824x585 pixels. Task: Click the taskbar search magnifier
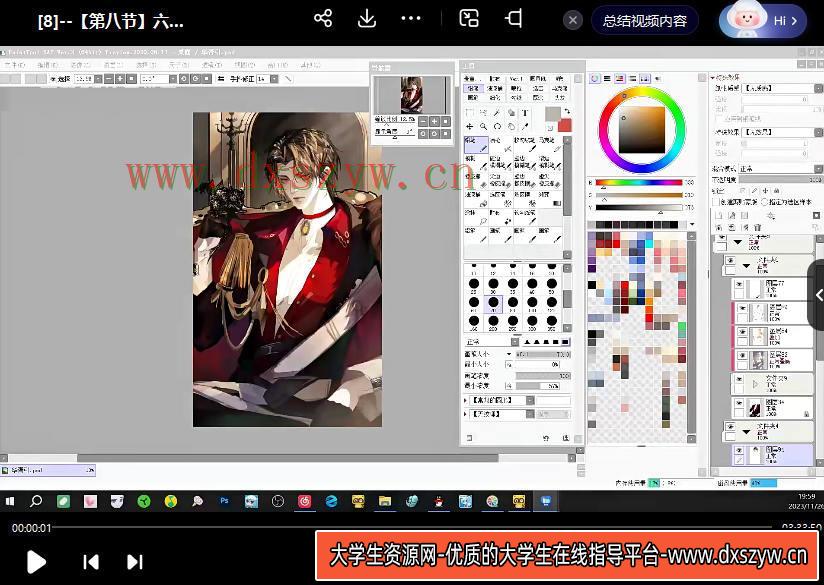point(36,501)
